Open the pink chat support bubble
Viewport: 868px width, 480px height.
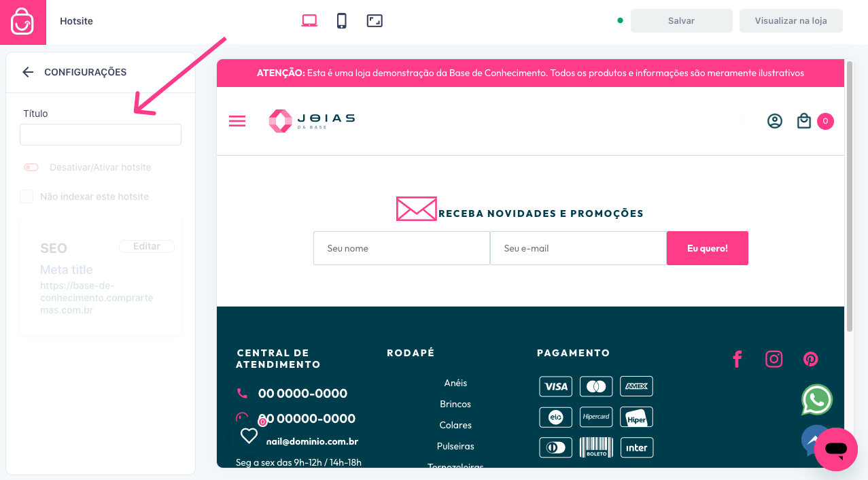[836, 449]
